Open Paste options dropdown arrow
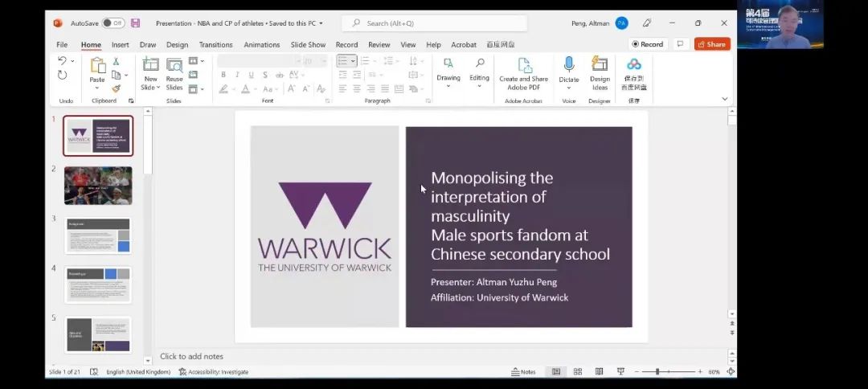868x389 pixels. click(x=97, y=88)
